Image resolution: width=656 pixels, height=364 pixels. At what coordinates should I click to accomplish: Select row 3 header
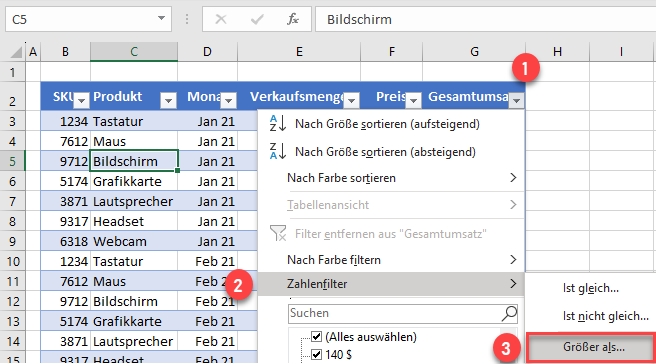click(12, 121)
